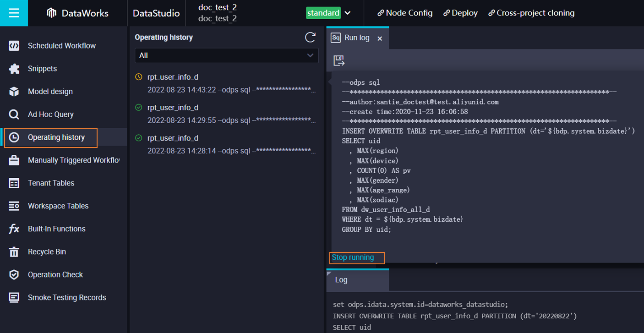The height and width of the screenshot is (333, 644).
Task: Select rpt_user_info_d run from 14:43:22
Action: click(226, 83)
